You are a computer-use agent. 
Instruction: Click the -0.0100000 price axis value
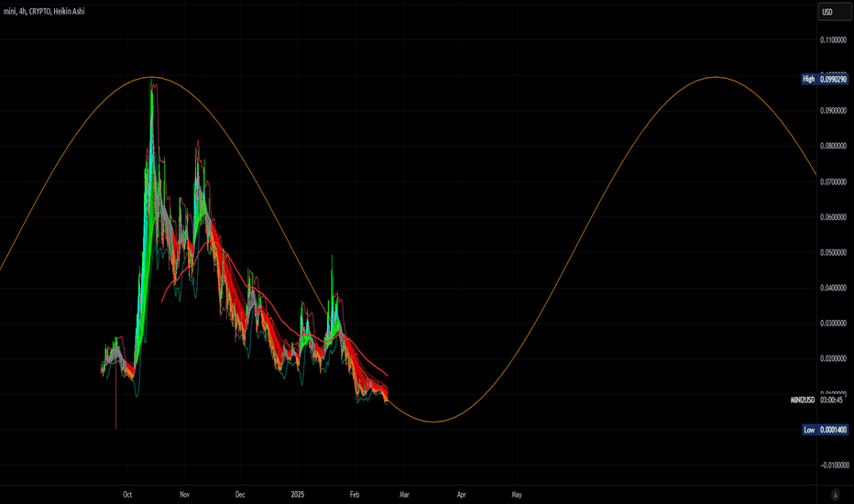pos(835,465)
